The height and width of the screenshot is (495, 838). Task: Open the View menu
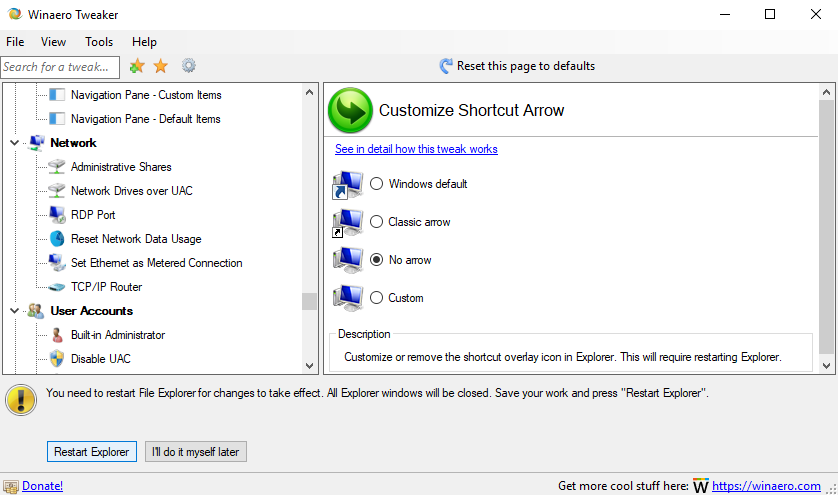tap(53, 42)
